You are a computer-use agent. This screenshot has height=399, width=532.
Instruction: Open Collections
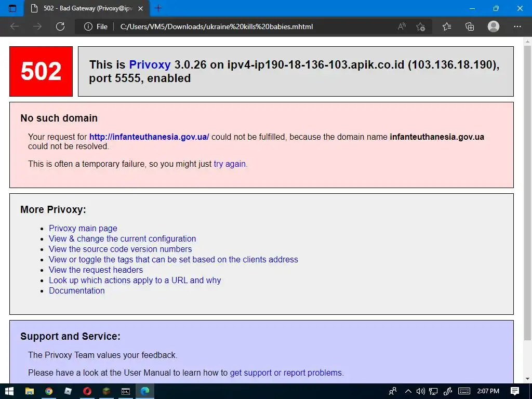(x=470, y=26)
